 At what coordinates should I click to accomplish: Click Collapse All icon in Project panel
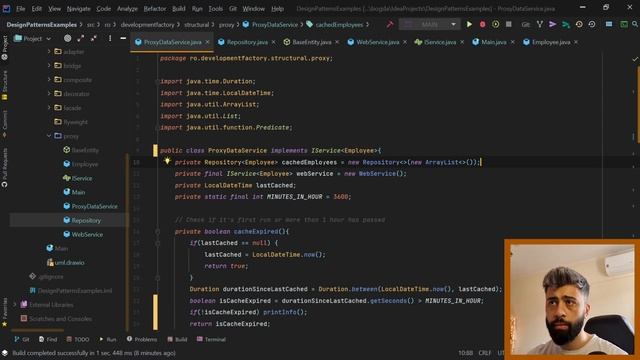pos(94,38)
